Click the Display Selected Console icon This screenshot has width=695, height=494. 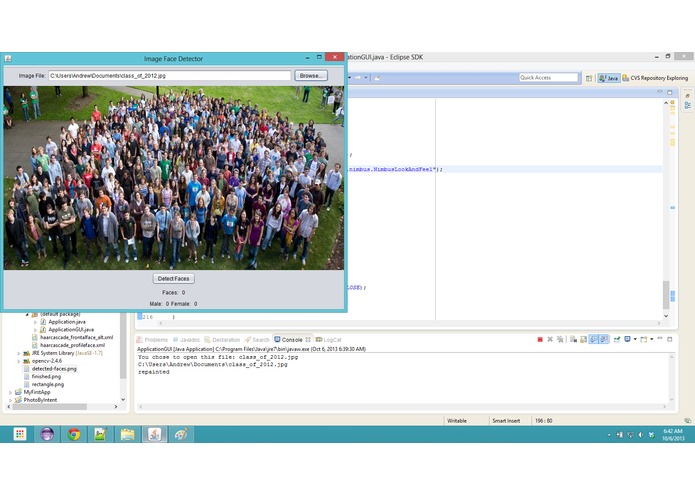[x=627, y=339]
